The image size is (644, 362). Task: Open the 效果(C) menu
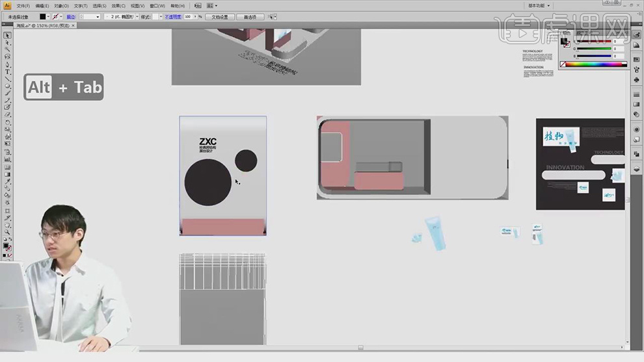[118, 6]
